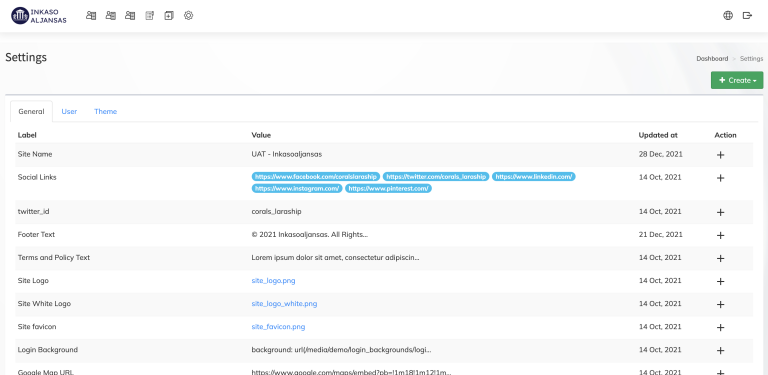
Task: Click the Inkaso Aljansas logo
Action: pyautogui.click(x=39, y=16)
